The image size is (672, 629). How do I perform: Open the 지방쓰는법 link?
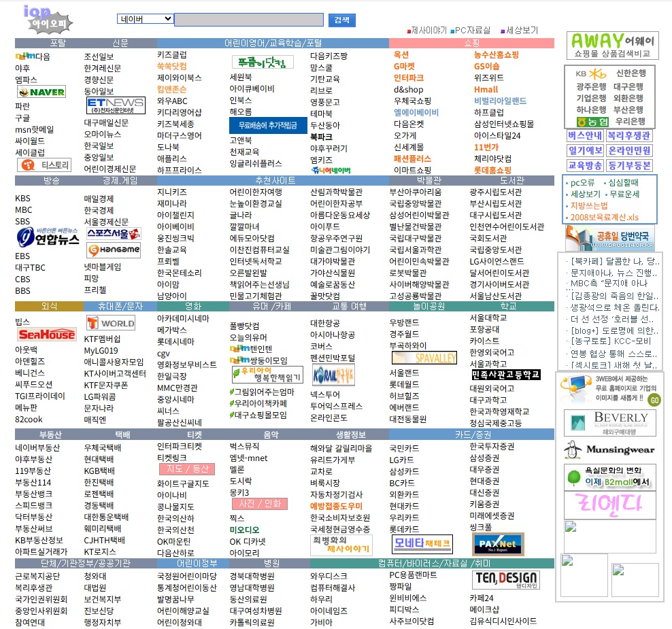pos(589,205)
